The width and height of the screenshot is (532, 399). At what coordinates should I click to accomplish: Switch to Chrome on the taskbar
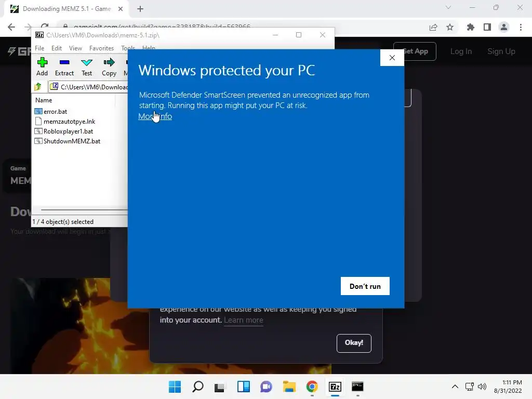pyautogui.click(x=312, y=387)
